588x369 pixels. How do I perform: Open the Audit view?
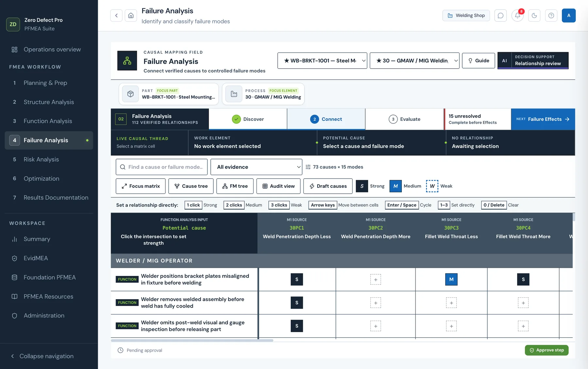click(278, 186)
